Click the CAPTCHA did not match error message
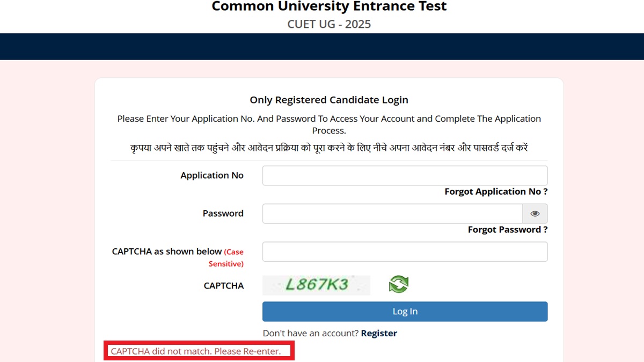The height and width of the screenshot is (362, 644). [x=196, y=352]
